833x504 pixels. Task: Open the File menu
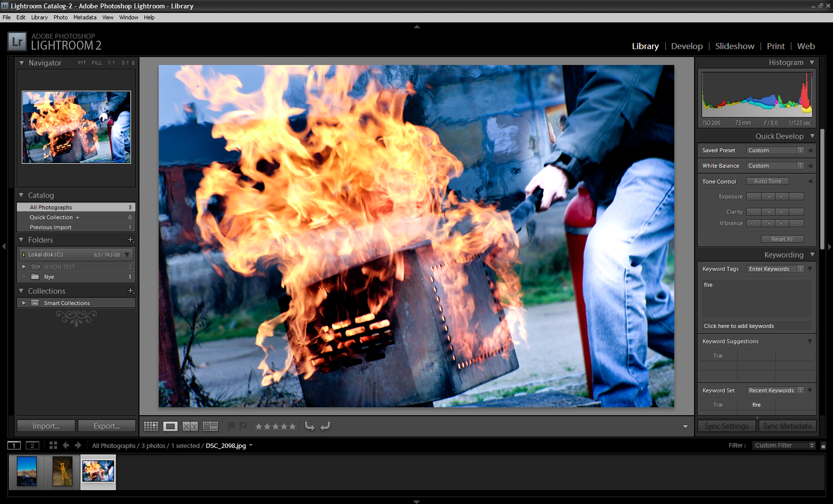(x=6, y=17)
